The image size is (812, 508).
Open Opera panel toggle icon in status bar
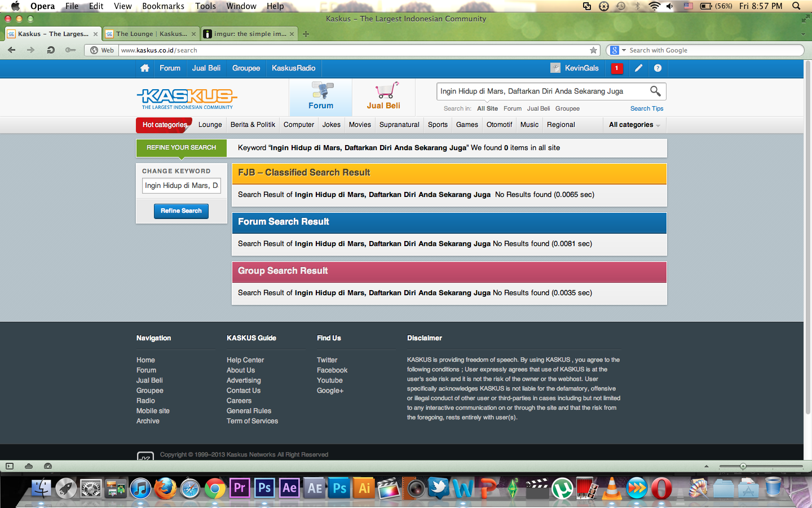pos(10,466)
